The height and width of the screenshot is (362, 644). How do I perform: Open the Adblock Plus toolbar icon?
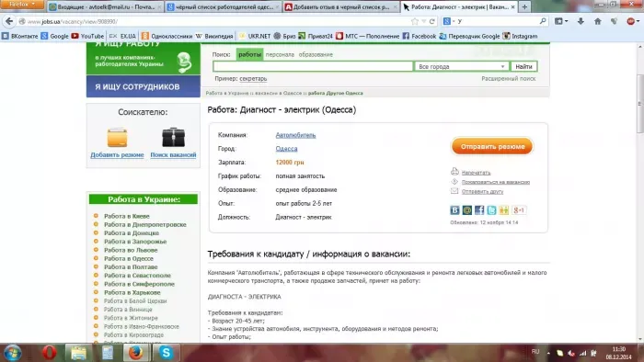click(630, 21)
